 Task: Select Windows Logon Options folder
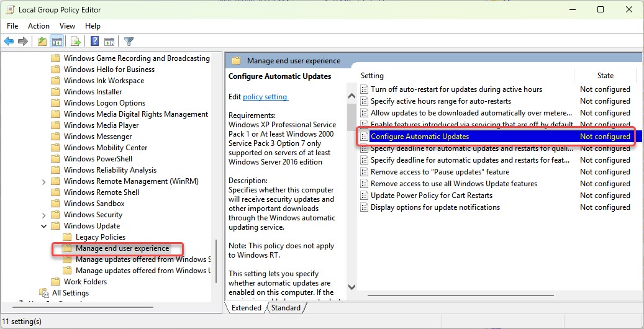(x=104, y=102)
